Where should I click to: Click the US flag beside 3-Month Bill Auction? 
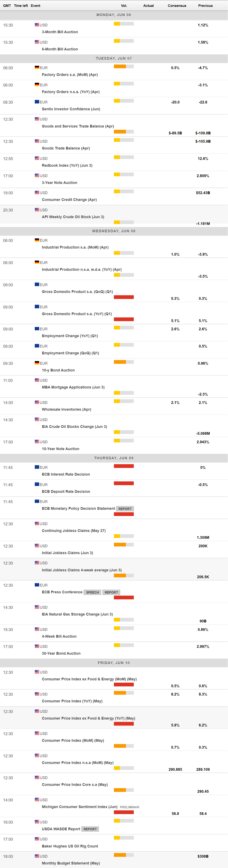point(37,25)
